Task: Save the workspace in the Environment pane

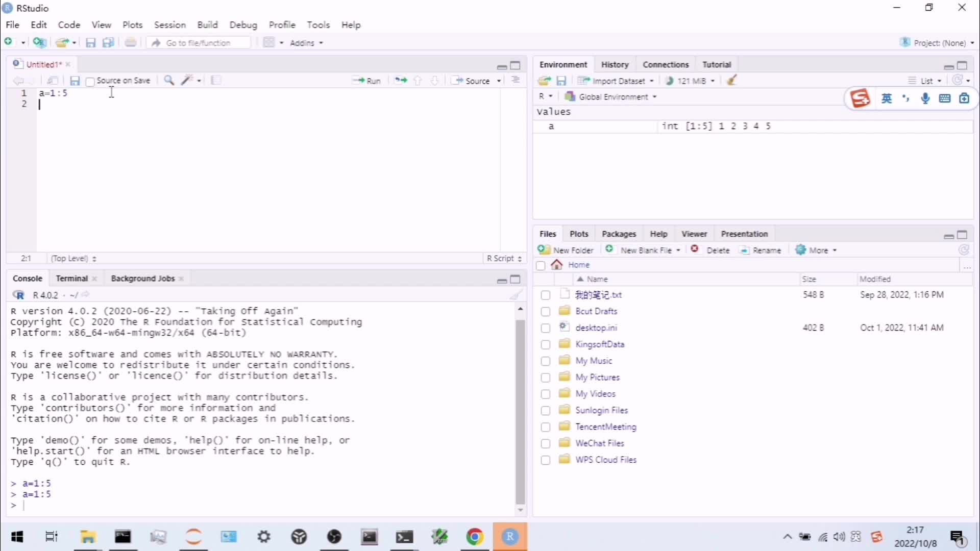Action: point(561,81)
